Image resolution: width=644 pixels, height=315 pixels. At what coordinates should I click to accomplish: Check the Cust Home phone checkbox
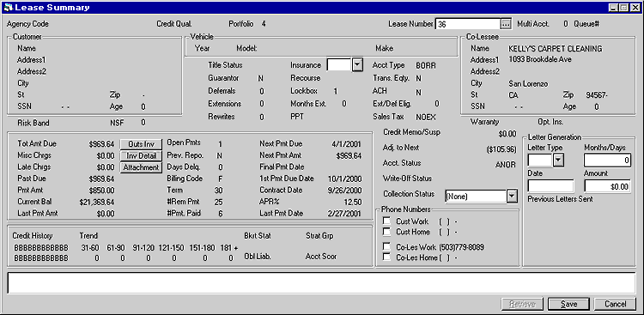pos(386,232)
